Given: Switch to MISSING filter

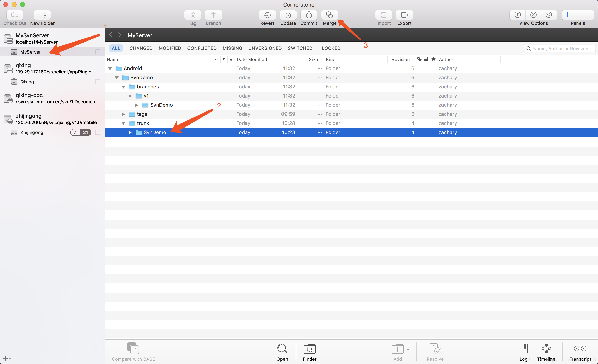Looking at the screenshot, I should (232, 48).
